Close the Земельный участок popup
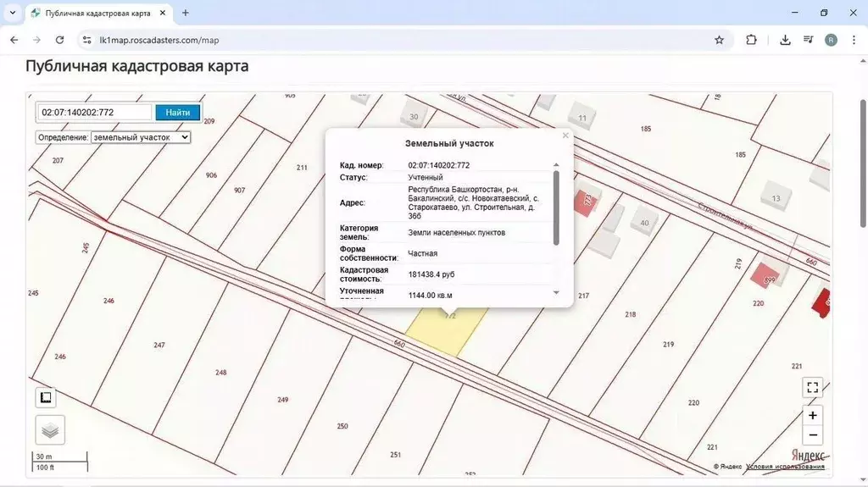This screenshot has height=487, width=868. pos(565,136)
